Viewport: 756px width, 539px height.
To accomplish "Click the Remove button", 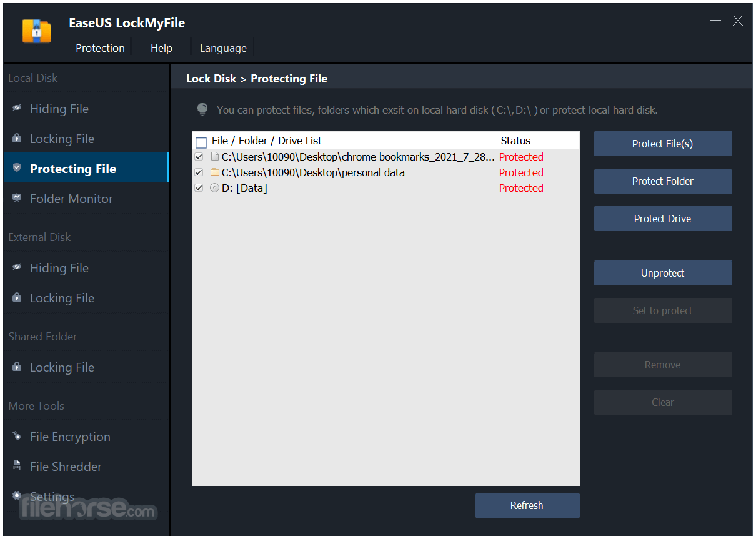I will tap(662, 365).
